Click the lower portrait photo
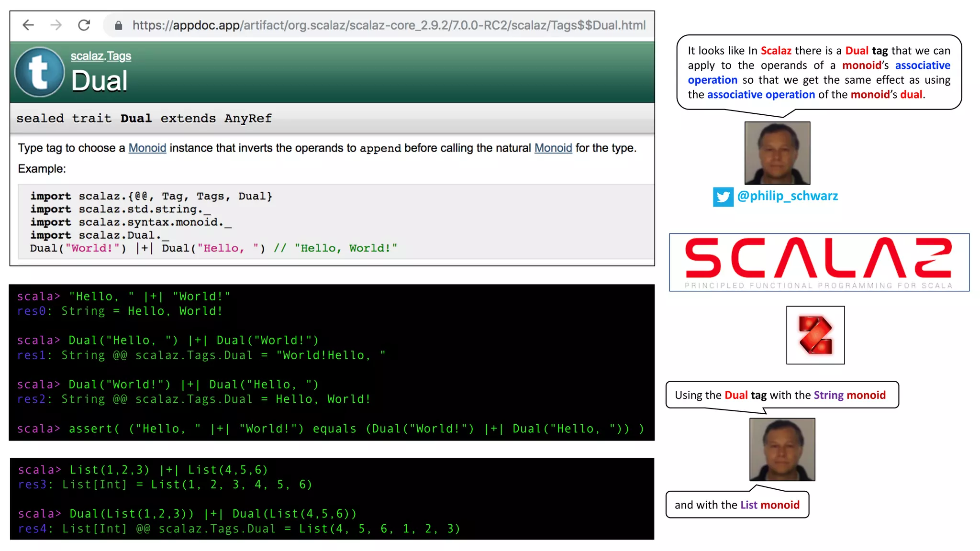Viewport: 980px width, 551px height. (x=782, y=449)
